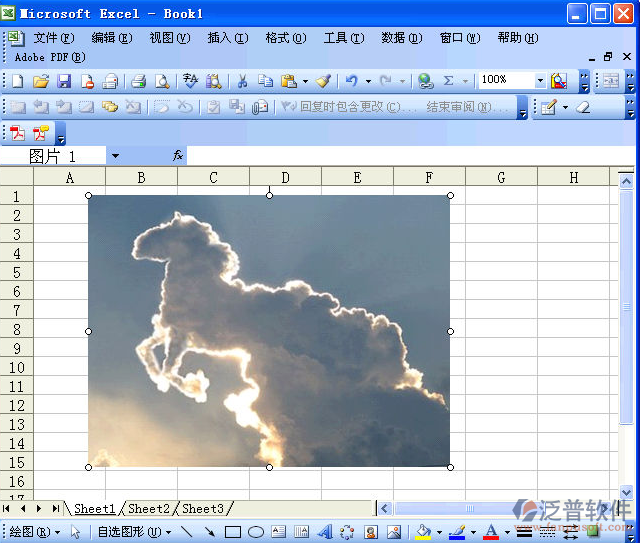Open the Paste options dropdown arrow

pyautogui.click(x=305, y=81)
